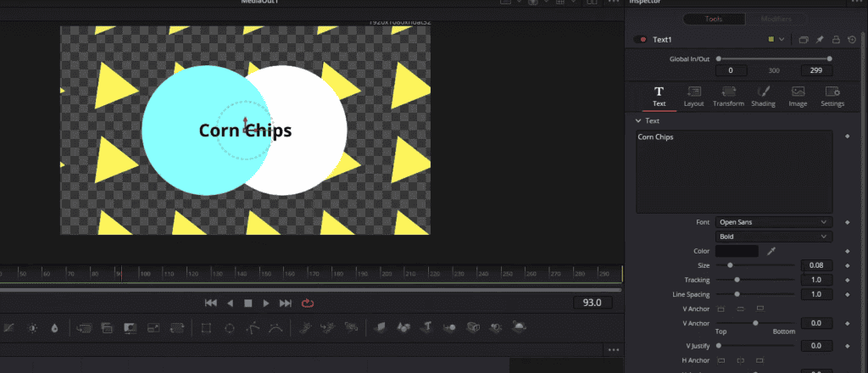Add a pEmitter particle node
The height and width of the screenshot is (373, 868).
click(304, 328)
